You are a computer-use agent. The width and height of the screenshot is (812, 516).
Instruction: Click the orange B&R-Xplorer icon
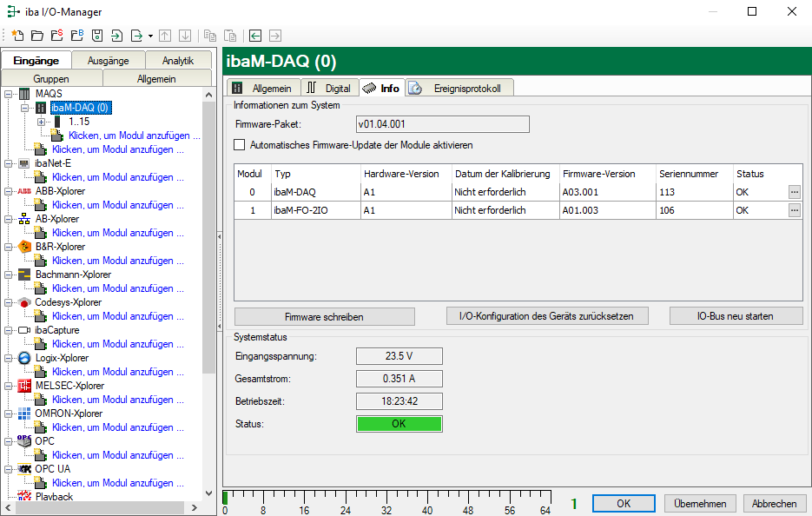click(x=24, y=247)
